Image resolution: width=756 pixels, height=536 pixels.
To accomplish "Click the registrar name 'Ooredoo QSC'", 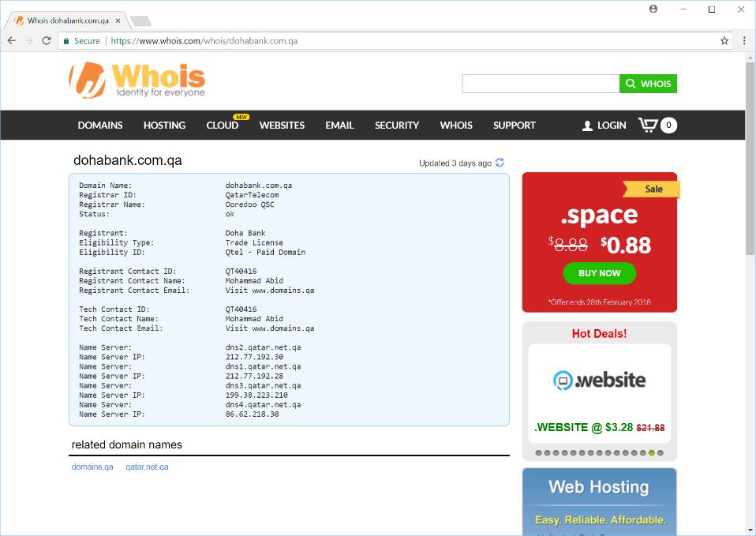I will (x=249, y=204).
